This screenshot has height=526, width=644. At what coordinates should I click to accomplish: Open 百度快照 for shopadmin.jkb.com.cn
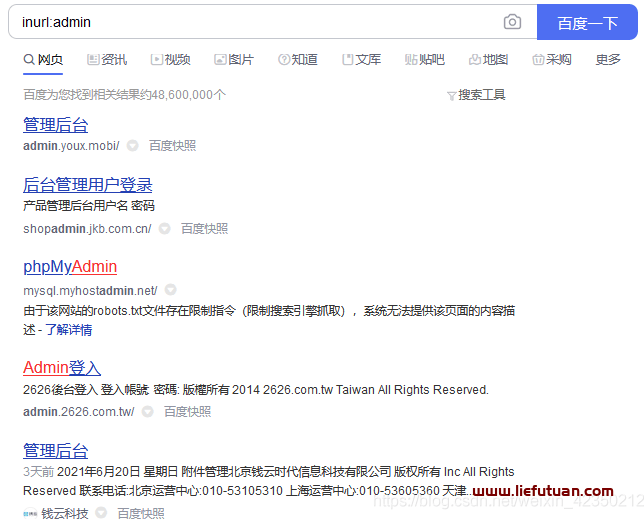(x=205, y=229)
